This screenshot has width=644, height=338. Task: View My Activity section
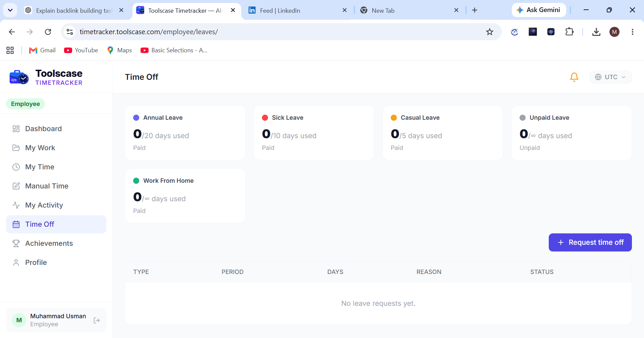click(56, 205)
